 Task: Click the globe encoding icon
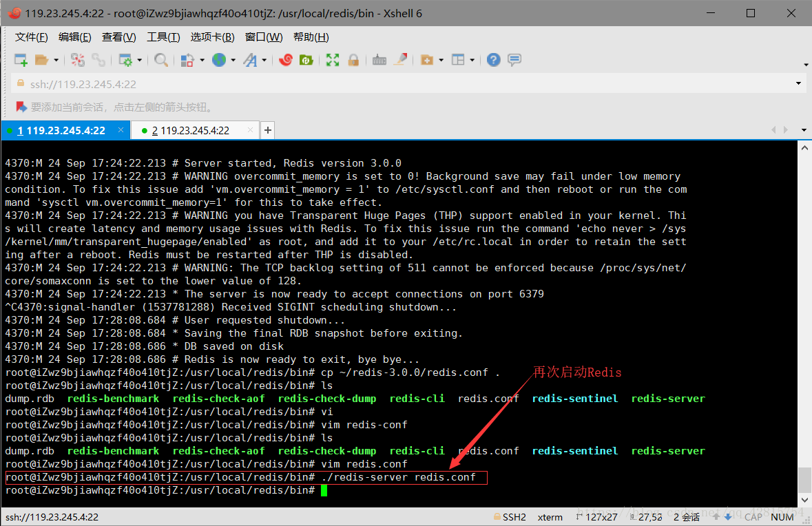point(219,60)
